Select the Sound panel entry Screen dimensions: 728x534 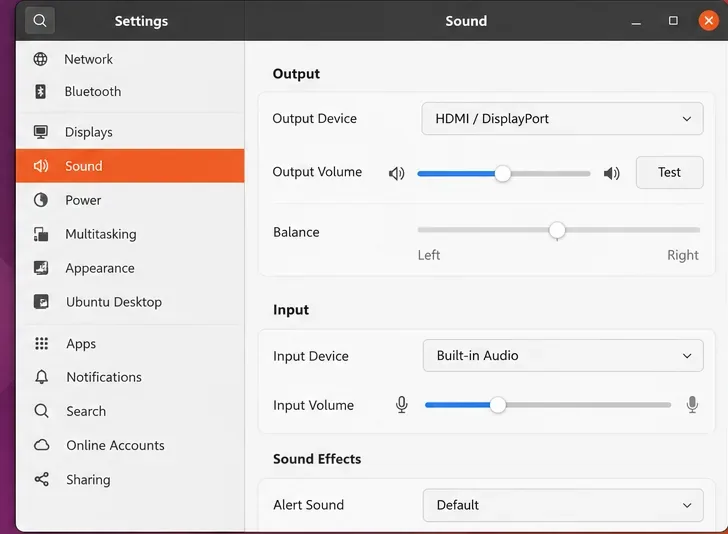pos(130,166)
